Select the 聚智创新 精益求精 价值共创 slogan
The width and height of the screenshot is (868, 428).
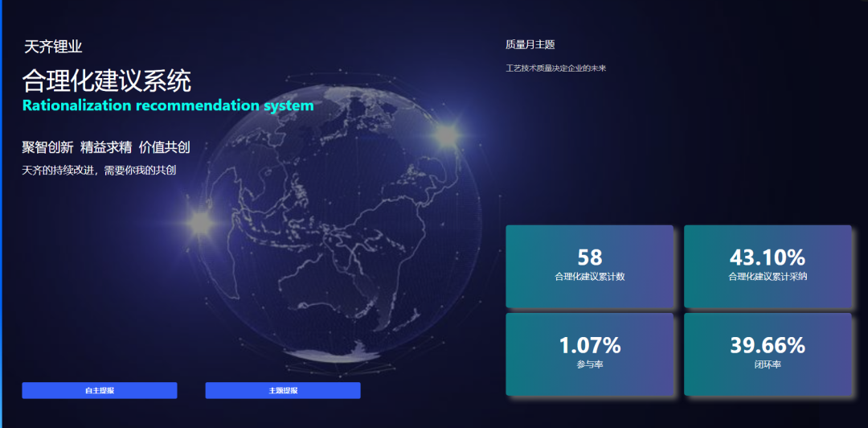106,147
